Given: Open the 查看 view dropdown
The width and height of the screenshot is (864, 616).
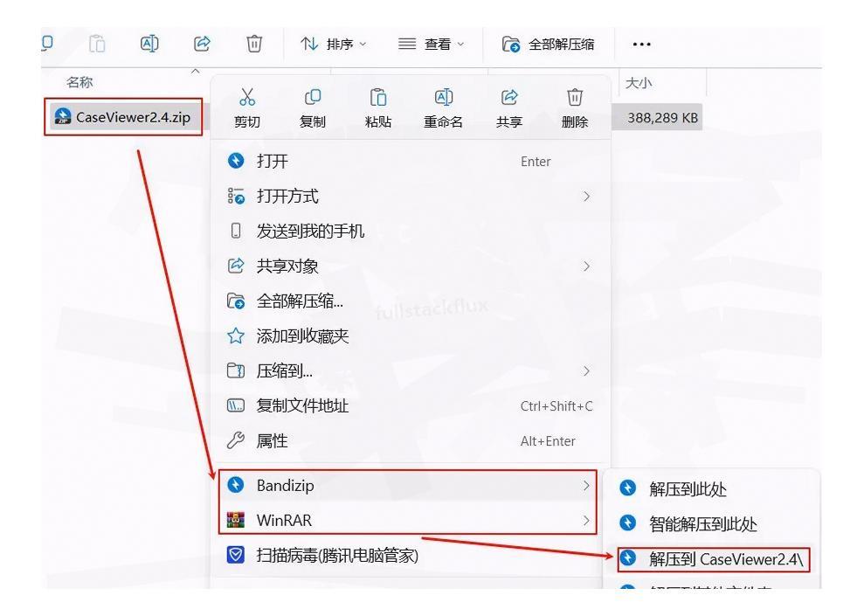Looking at the screenshot, I should (x=431, y=44).
